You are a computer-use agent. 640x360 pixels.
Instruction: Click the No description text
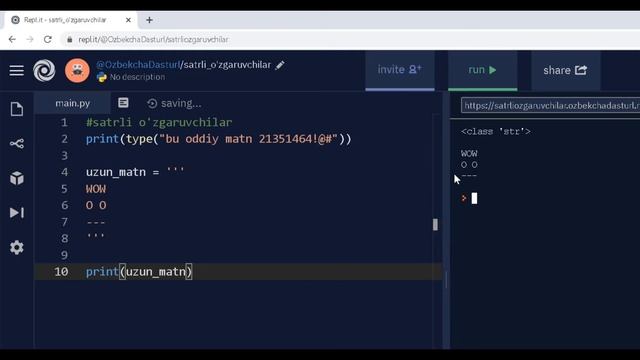(x=137, y=77)
